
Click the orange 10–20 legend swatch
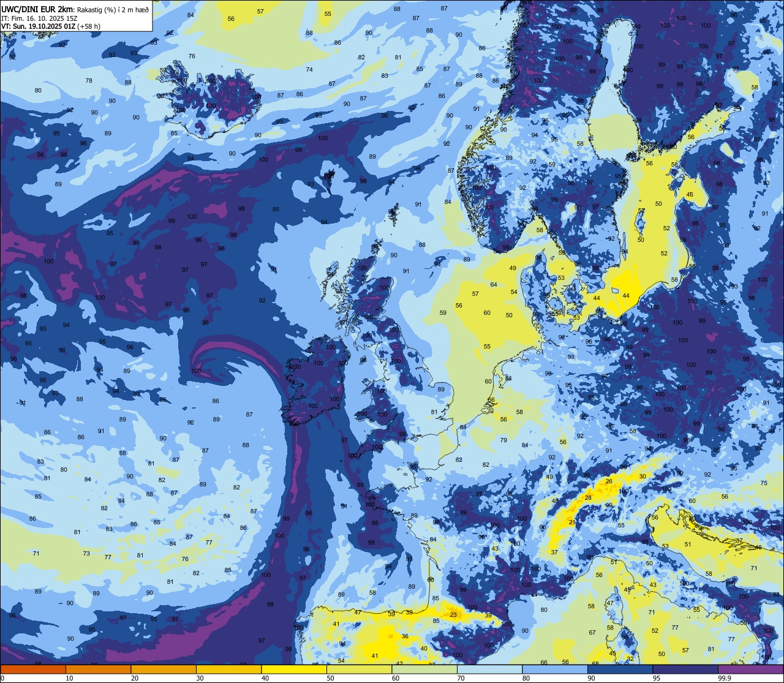point(98,669)
